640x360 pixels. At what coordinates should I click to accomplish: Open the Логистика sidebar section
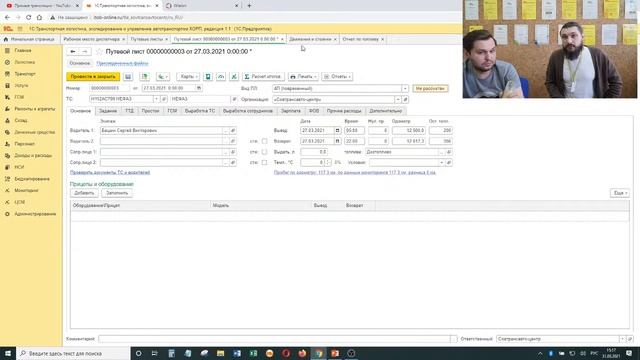(x=24, y=62)
